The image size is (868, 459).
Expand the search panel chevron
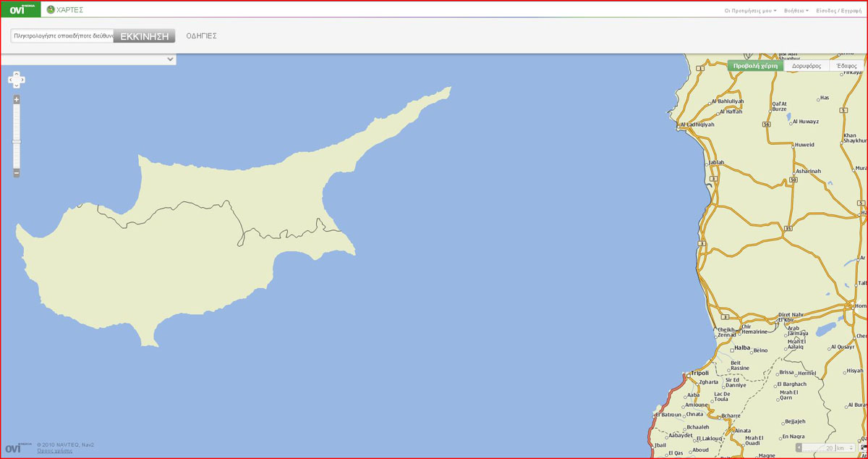pyautogui.click(x=170, y=59)
